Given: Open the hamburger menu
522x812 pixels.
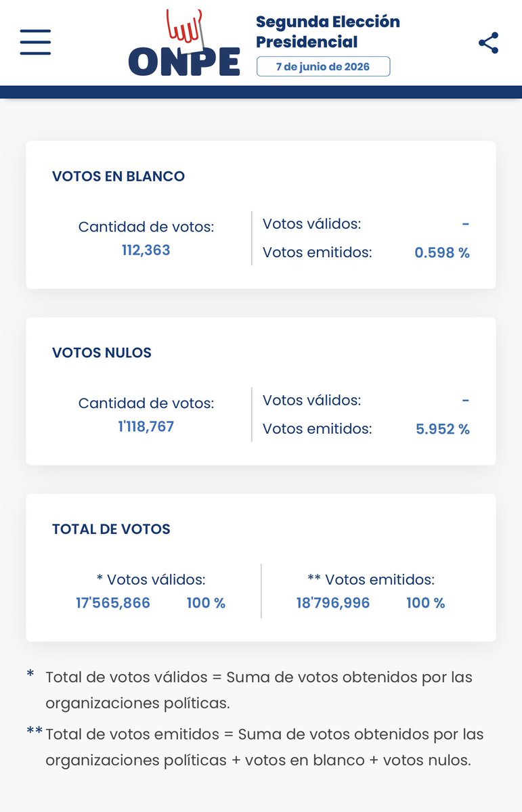Looking at the screenshot, I should (x=35, y=42).
